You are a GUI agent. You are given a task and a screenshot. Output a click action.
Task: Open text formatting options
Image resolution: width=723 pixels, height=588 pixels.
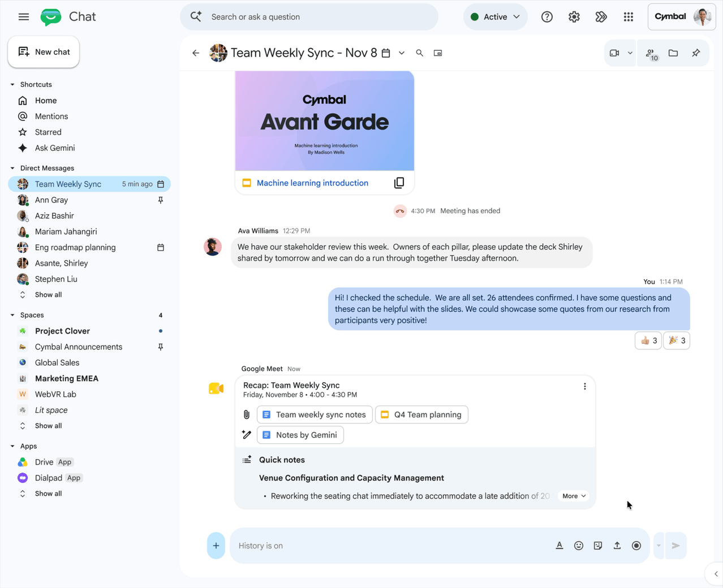tap(560, 546)
